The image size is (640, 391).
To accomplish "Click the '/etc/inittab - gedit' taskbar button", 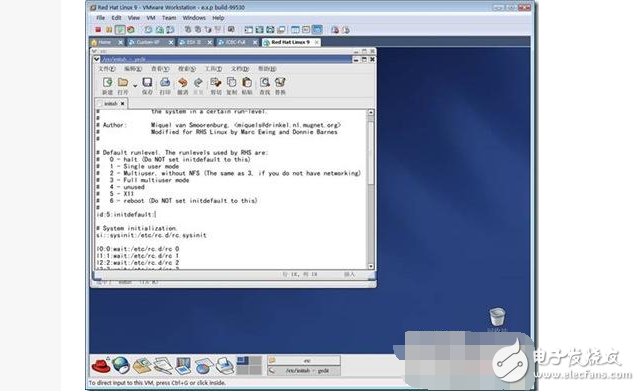I will coord(304,371).
